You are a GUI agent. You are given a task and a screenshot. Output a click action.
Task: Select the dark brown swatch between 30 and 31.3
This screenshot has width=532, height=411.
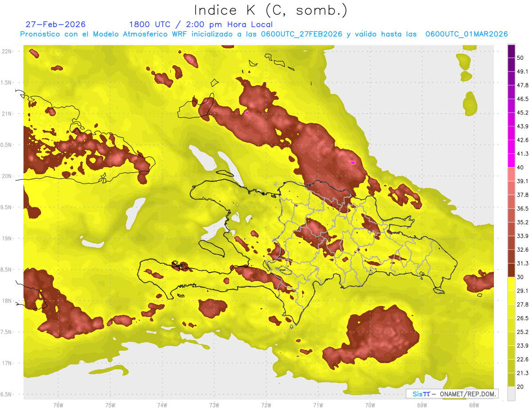pyautogui.click(x=511, y=270)
